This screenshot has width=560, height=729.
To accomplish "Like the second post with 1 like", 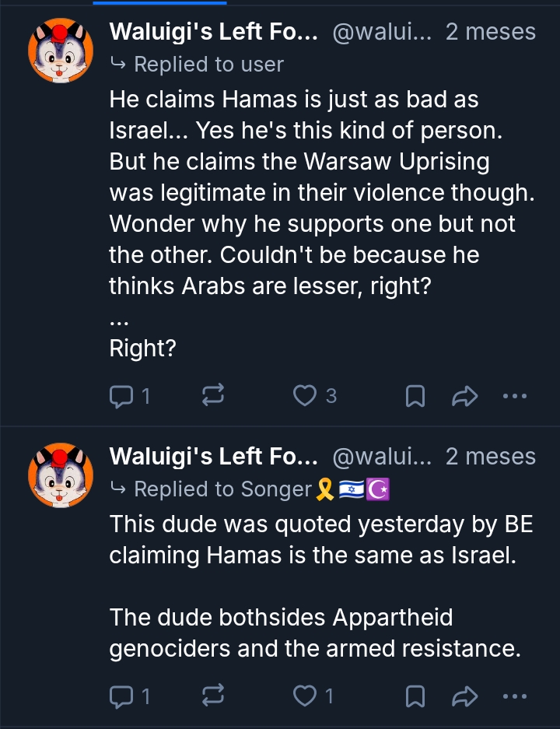I will point(304,696).
